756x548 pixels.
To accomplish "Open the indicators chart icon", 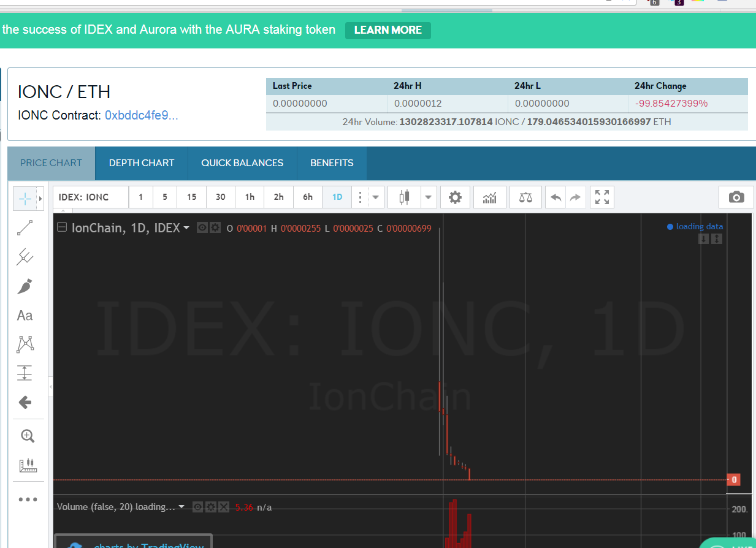I will 490,197.
